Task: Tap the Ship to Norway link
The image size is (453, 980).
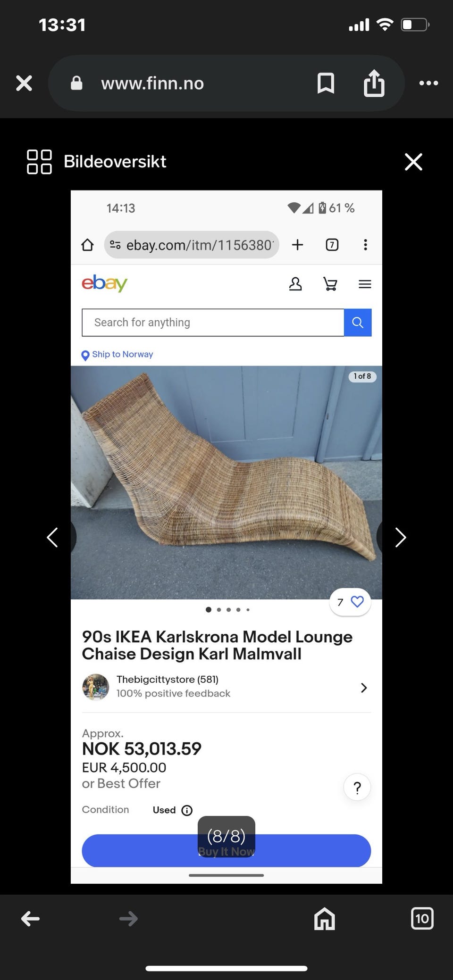Action: click(x=122, y=354)
